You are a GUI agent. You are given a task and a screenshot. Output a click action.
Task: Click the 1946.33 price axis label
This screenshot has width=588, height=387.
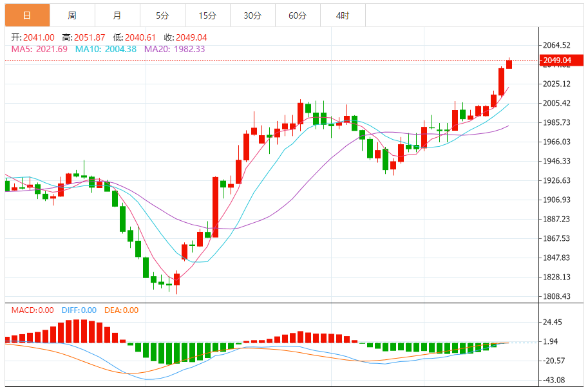[x=556, y=161]
